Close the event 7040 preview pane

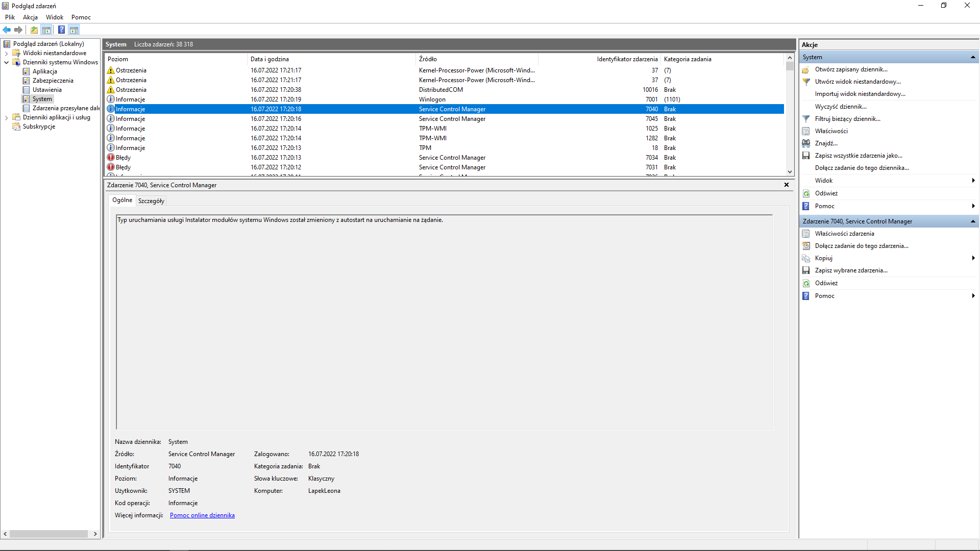(787, 185)
